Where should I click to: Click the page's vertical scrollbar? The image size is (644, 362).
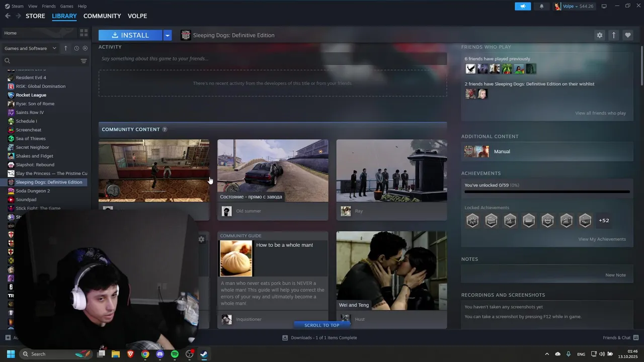coord(641,65)
